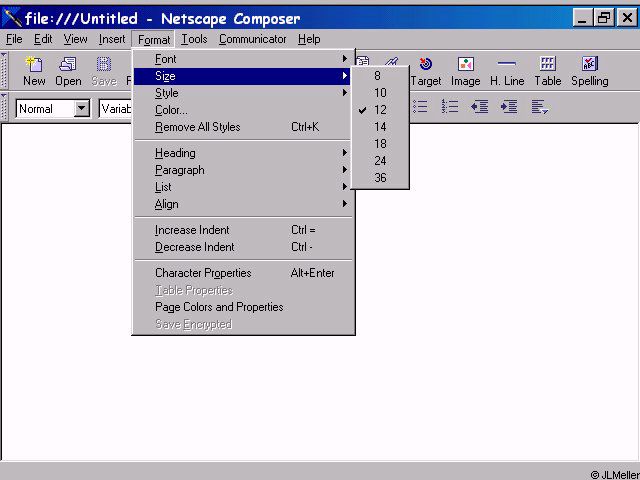640x480 pixels.
Task: Minimize the Netscape Composer window
Action: point(582,18)
